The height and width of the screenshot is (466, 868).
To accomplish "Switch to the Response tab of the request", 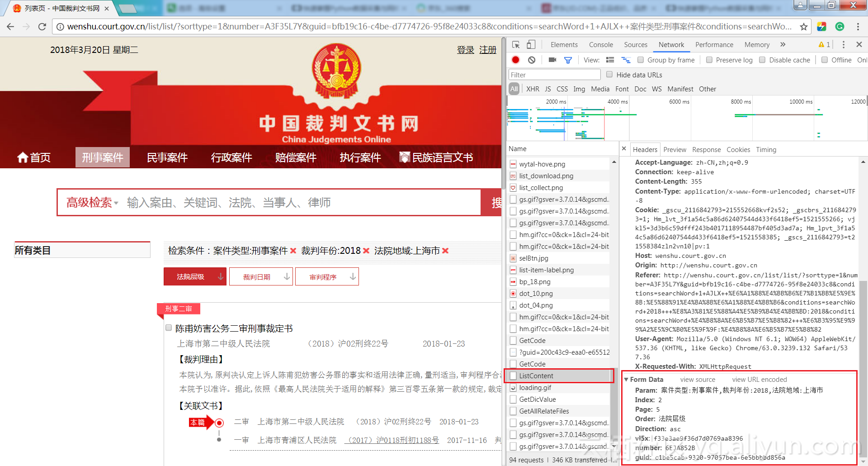I will coord(706,150).
